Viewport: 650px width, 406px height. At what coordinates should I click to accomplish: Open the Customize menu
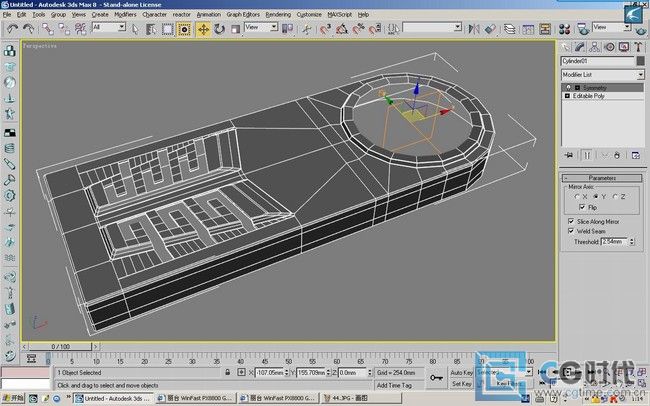[x=309, y=14]
